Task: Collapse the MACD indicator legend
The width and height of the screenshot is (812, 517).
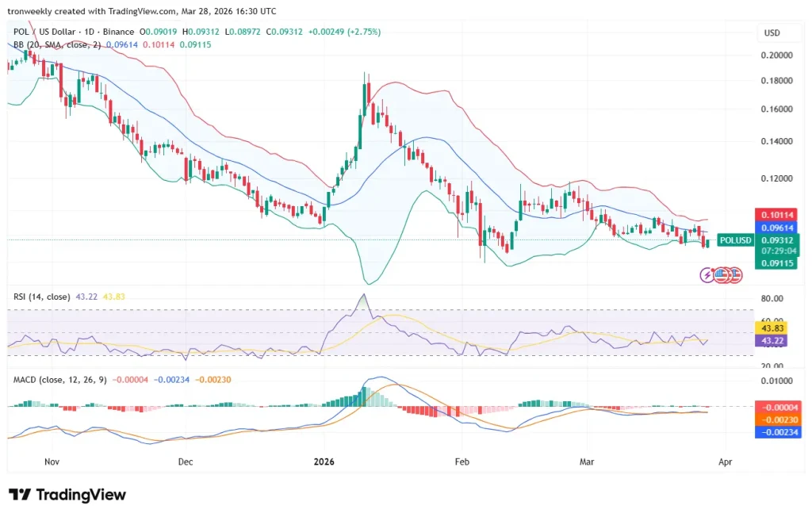Action: pyautogui.click(x=62, y=380)
